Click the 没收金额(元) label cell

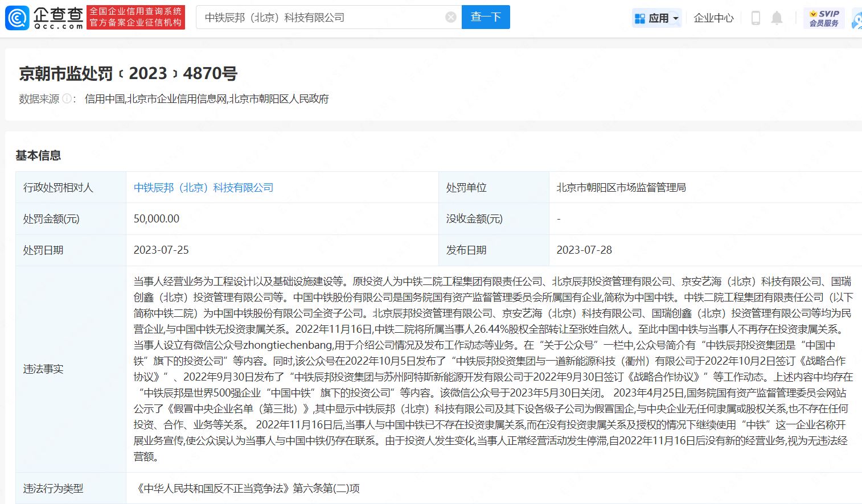494,219
